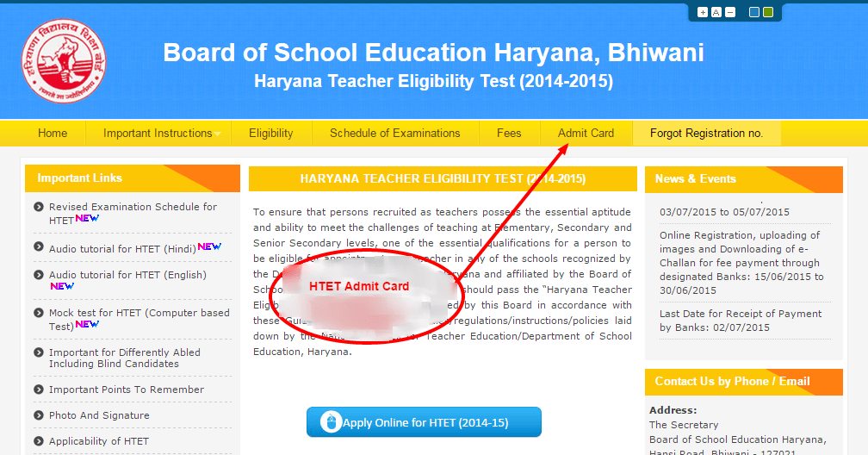Expand the Important Instructions dropdown menu
The width and height of the screenshot is (868, 455).
[x=158, y=133]
